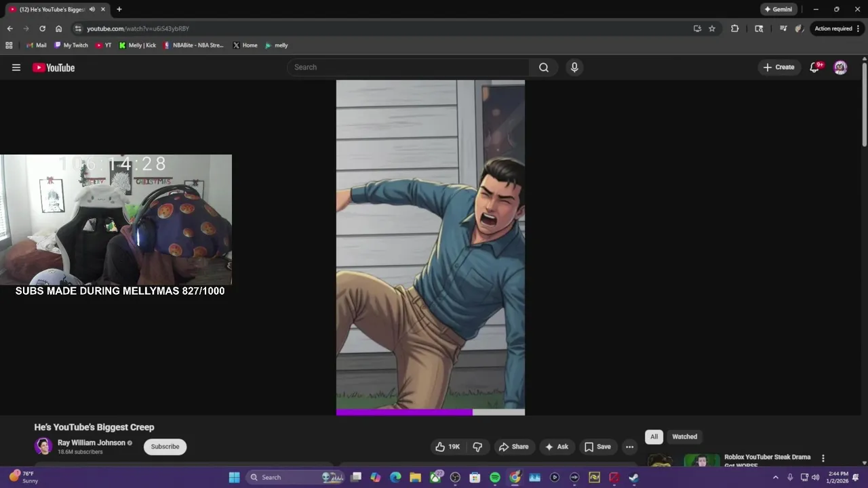
Task: Open Xbox app from the taskbar
Action: pyautogui.click(x=435, y=477)
